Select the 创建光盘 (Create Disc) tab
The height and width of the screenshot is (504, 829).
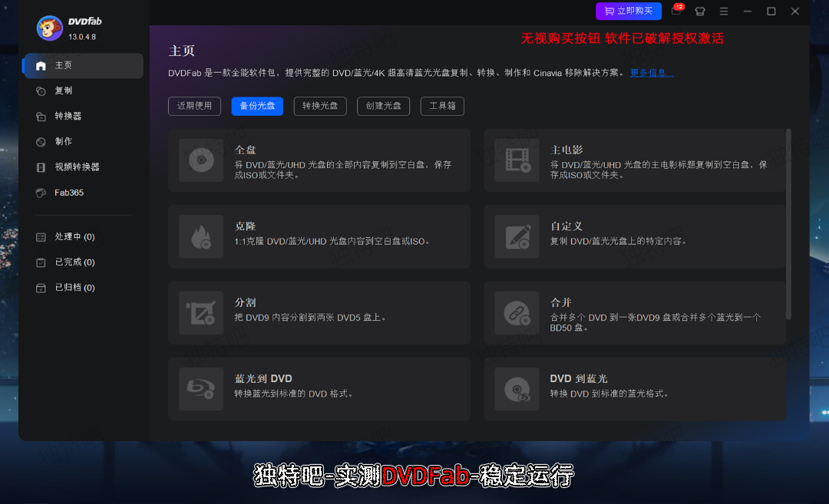pos(383,106)
